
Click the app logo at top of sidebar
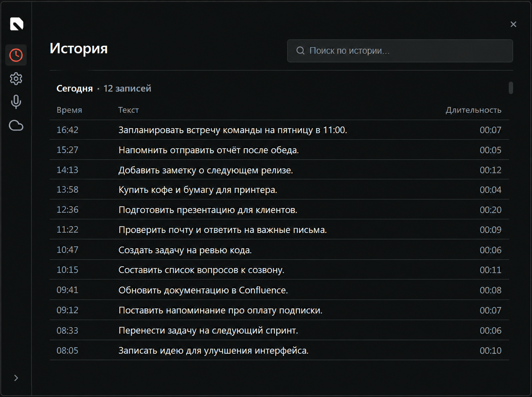[16, 24]
